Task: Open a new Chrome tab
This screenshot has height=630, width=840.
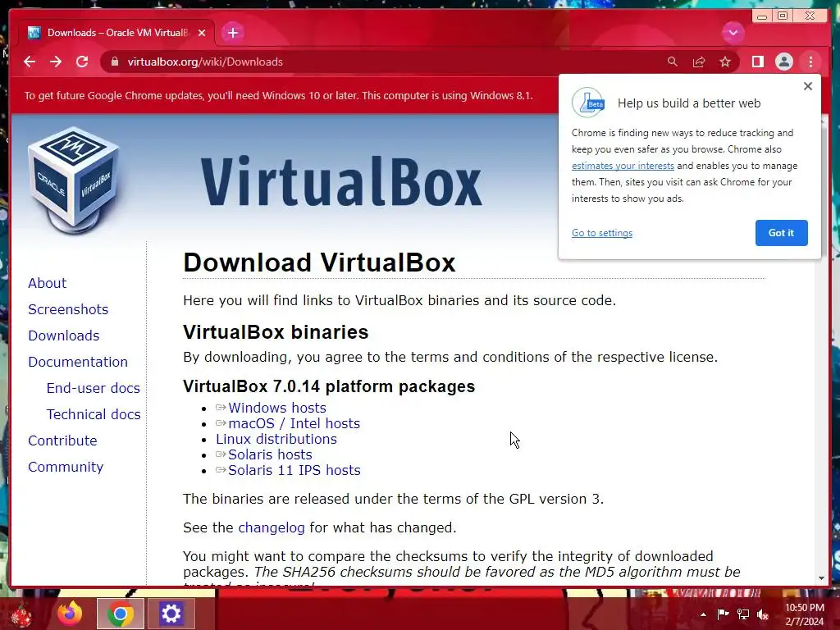Action: (232, 33)
